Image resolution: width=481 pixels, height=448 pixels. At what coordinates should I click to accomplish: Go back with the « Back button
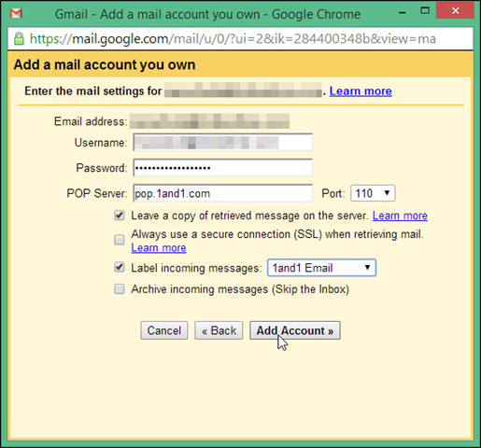click(219, 330)
